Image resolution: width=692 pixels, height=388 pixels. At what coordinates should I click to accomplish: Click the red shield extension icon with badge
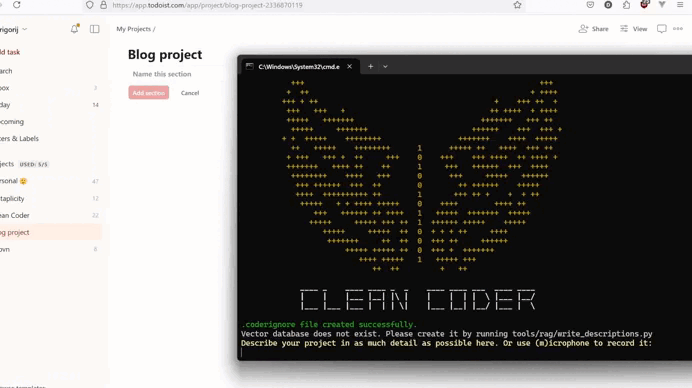(x=644, y=4)
